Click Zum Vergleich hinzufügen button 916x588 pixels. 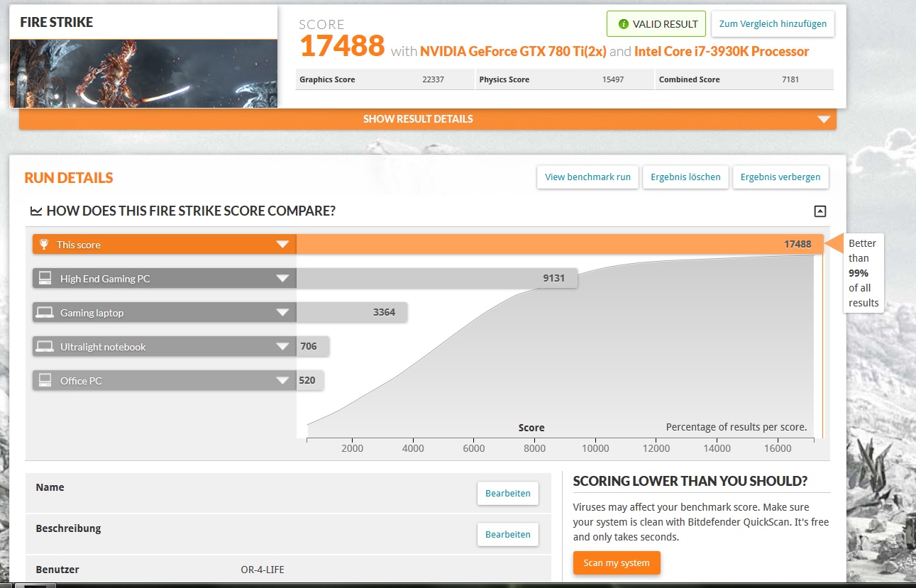click(773, 24)
